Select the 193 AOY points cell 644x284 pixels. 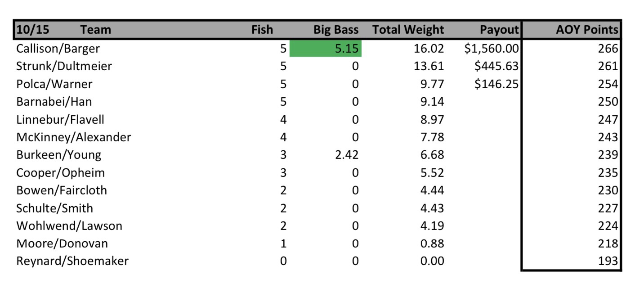coord(608,261)
